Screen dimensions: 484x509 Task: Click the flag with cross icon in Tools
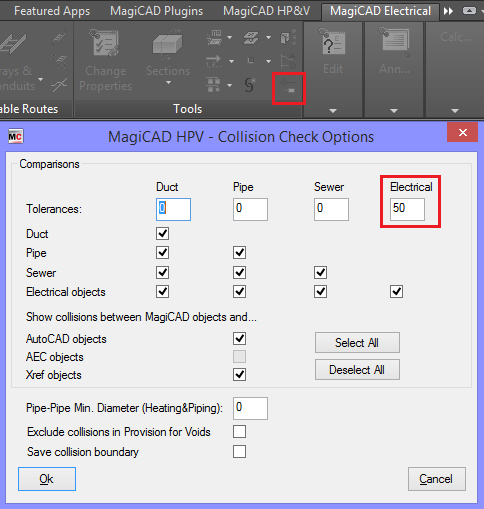(x=288, y=61)
